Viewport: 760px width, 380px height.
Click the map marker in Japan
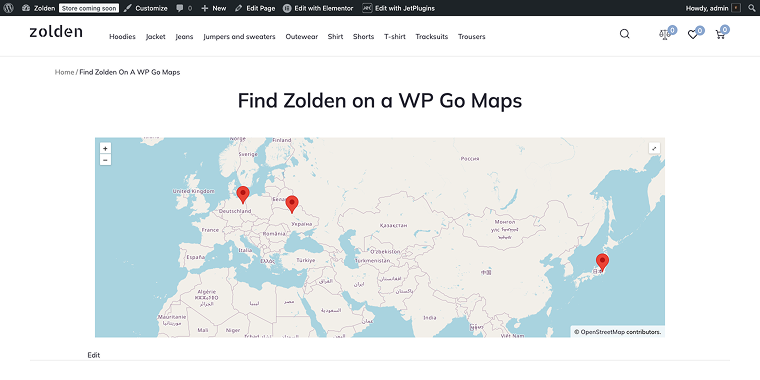pyautogui.click(x=602, y=262)
